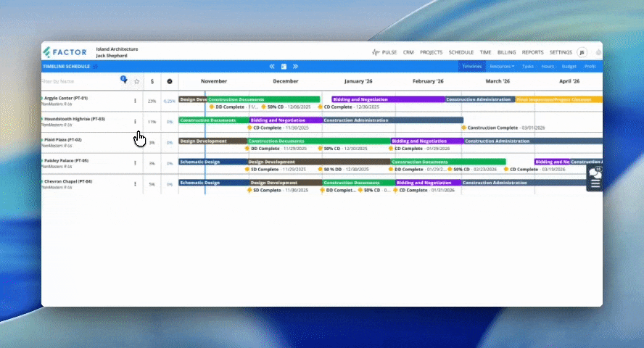
Task: Open the Plaid Plaza (PT-02) project
Action: [x=63, y=140]
